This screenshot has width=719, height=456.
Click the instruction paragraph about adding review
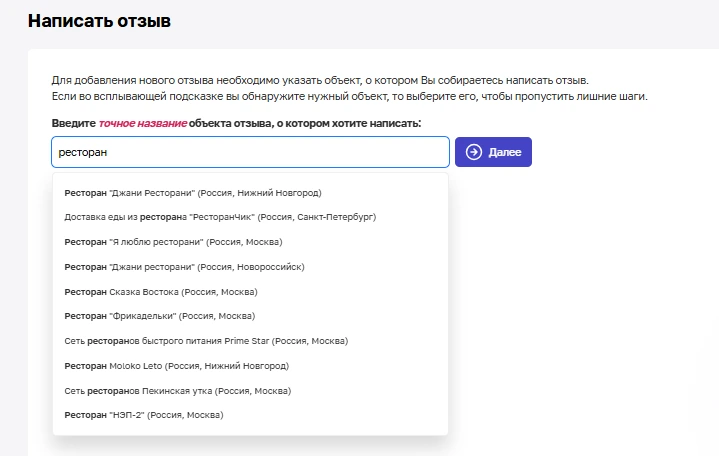coord(320,80)
